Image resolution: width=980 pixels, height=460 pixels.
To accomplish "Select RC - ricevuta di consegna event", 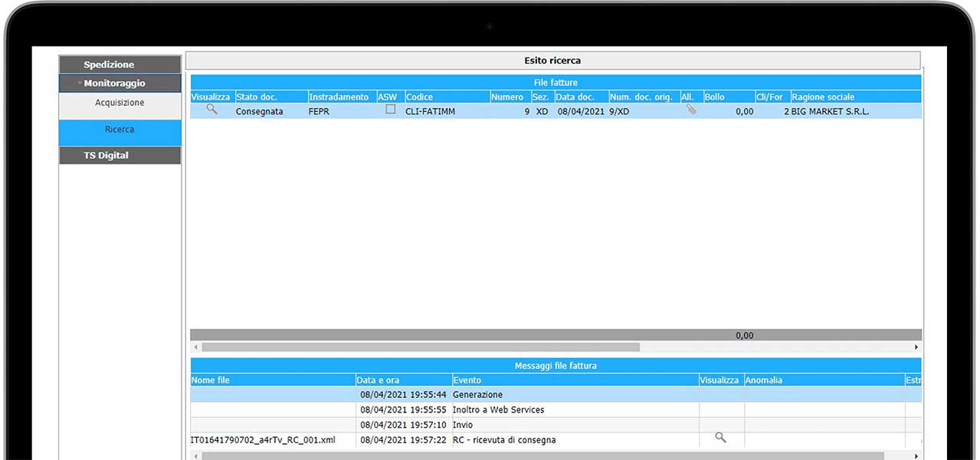I will (x=504, y=440).
